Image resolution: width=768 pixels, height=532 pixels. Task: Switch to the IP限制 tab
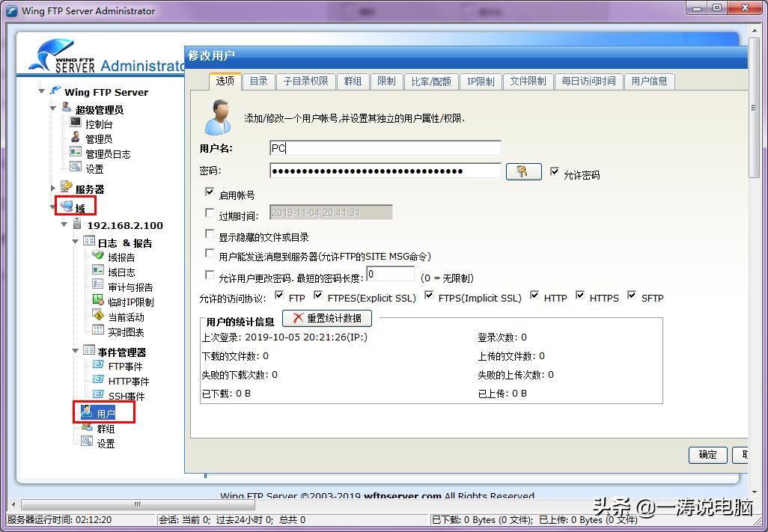point(480,82)
